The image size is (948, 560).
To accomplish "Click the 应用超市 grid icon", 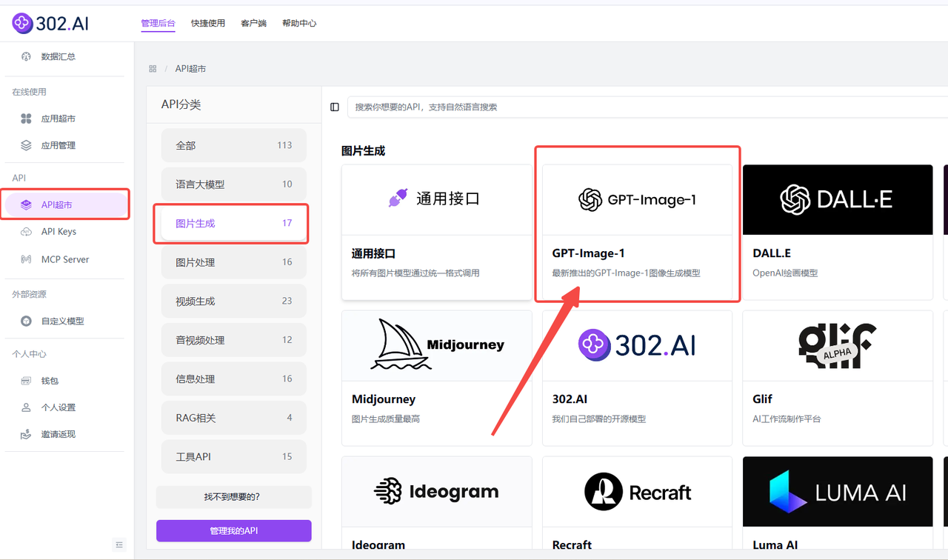I will click(x=26, y=119).
